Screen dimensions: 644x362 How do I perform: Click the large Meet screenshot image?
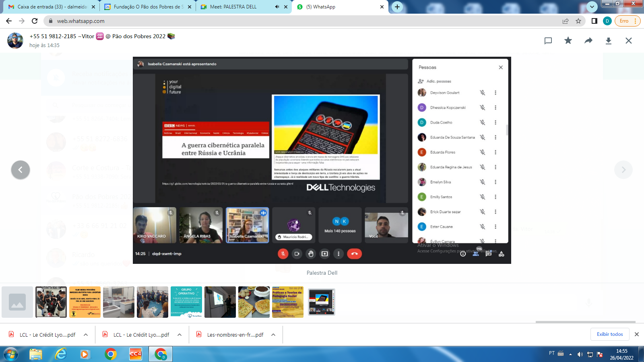point(322,160)
